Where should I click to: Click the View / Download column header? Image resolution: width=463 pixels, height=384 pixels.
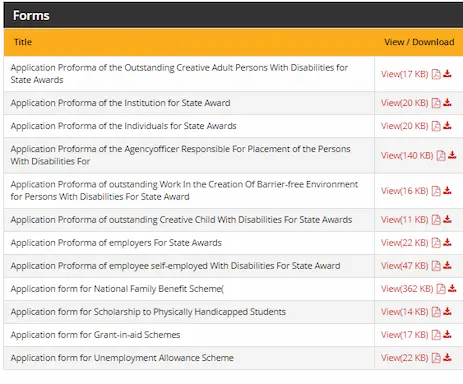419,42
